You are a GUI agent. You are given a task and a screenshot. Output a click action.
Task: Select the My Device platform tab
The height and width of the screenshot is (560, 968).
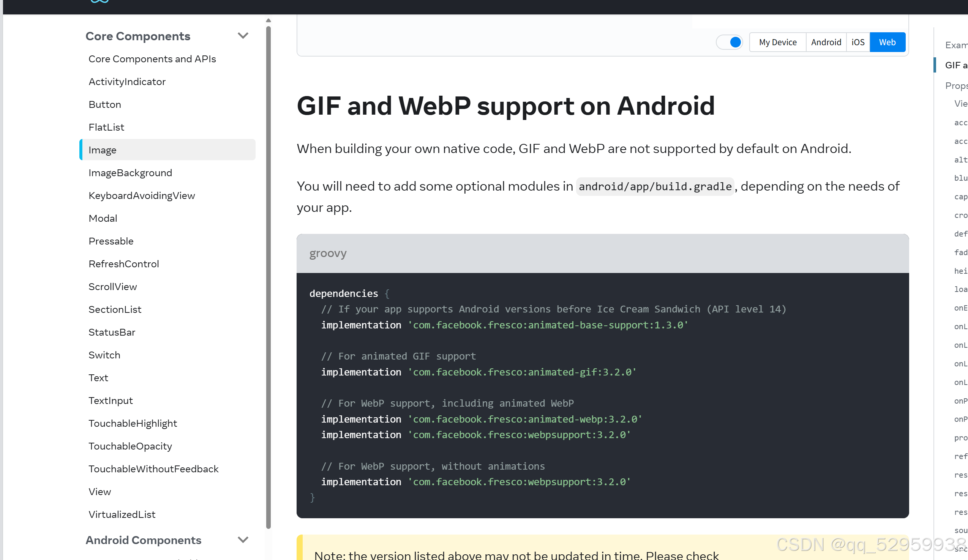(777, 42)
